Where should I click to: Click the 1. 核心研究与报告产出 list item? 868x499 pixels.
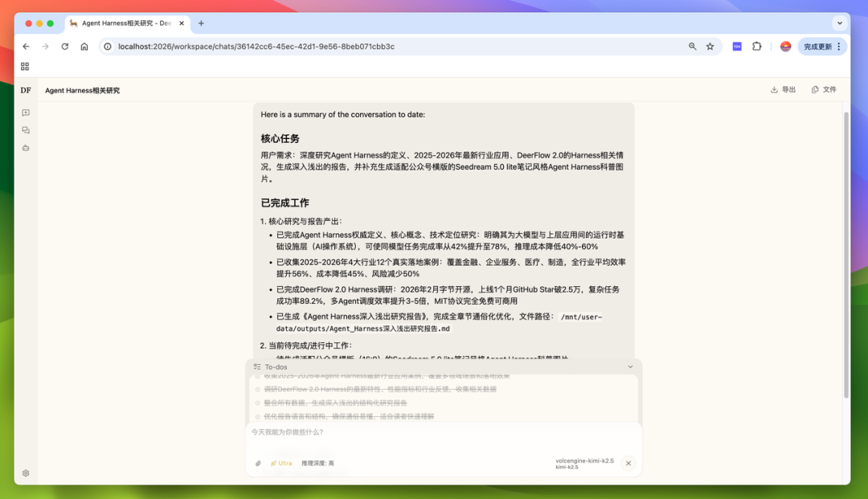point(301,221)
